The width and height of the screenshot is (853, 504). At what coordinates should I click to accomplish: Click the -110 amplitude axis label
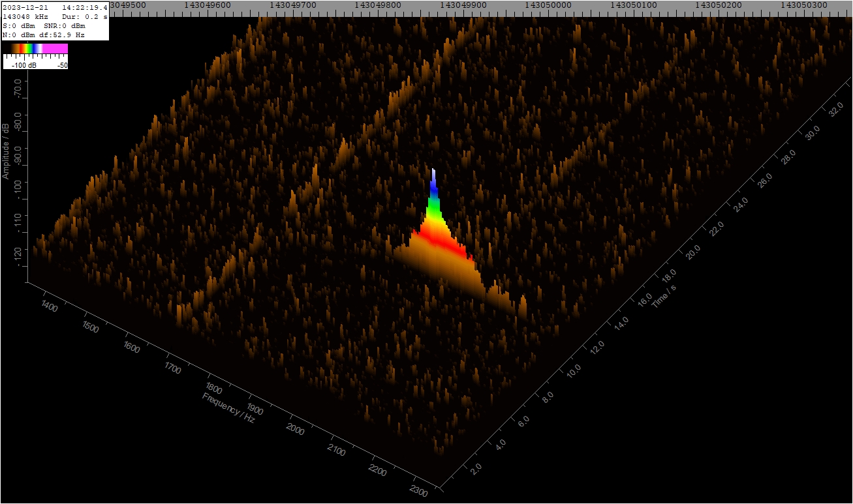coord(16,223)
